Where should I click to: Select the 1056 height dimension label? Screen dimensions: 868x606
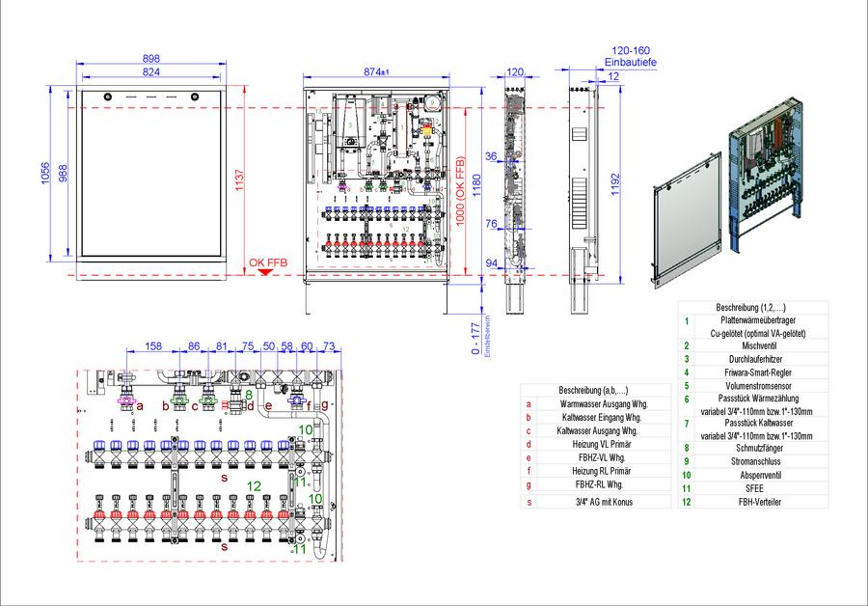pyautogui.click(x=45, y=174)
